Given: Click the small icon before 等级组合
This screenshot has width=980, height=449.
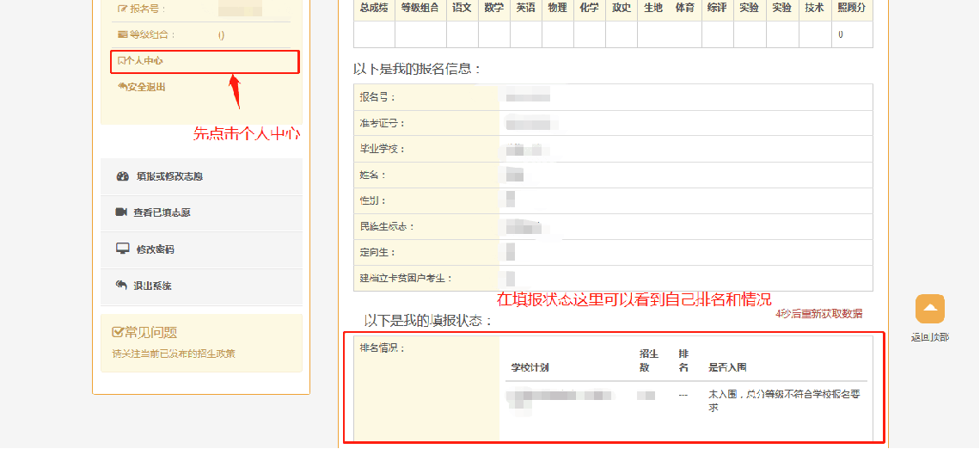Looking at the screenshot, I should (x=122, y=34).
